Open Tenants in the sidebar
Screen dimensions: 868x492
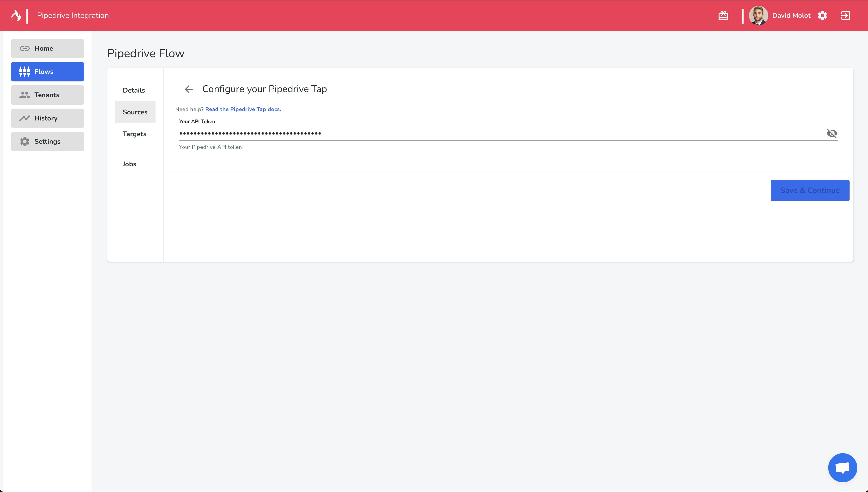(47, 95)
